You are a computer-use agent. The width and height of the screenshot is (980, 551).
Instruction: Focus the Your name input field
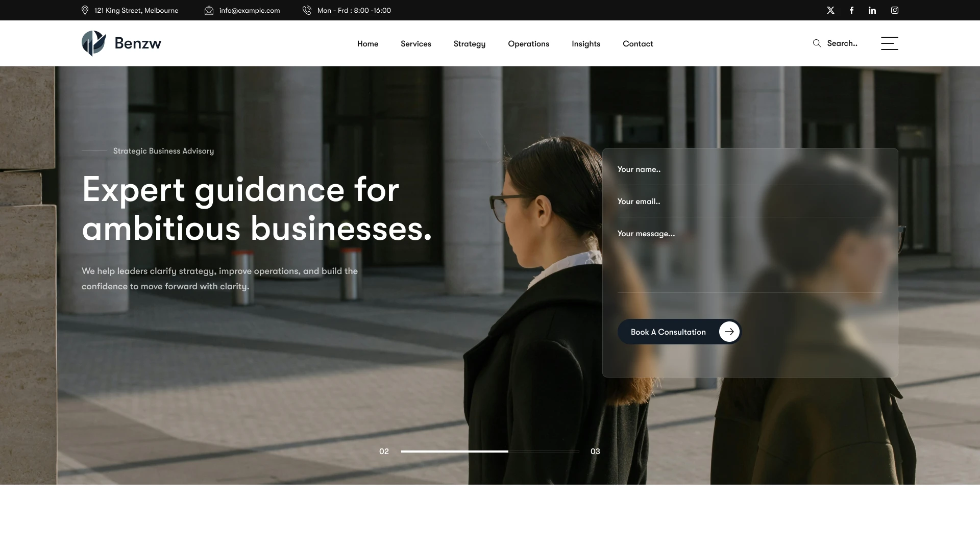tap(750, 169)
